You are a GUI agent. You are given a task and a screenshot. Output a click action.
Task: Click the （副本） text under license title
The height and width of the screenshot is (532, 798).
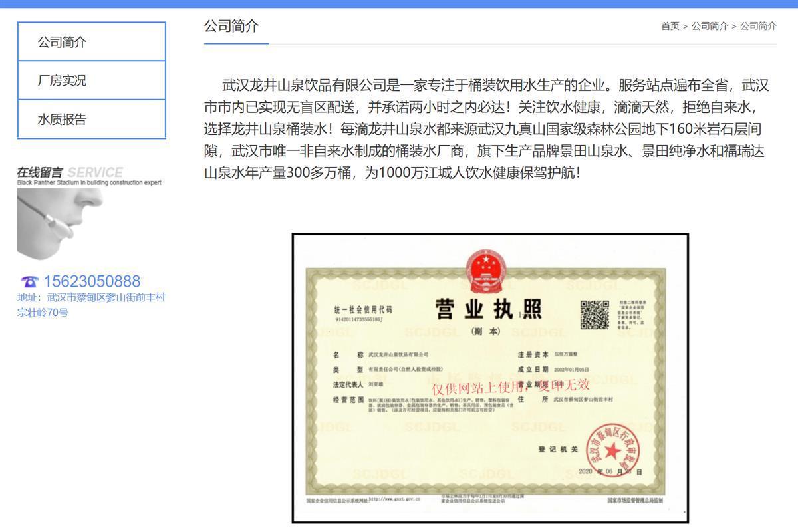pos(485,331)
